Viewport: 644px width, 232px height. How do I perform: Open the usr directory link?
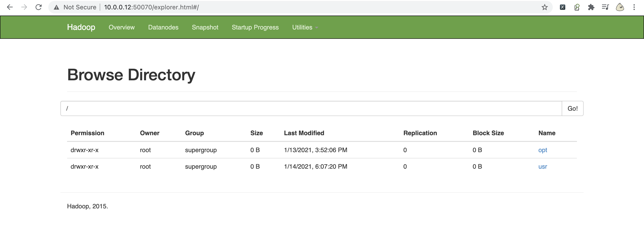[542, 166]
